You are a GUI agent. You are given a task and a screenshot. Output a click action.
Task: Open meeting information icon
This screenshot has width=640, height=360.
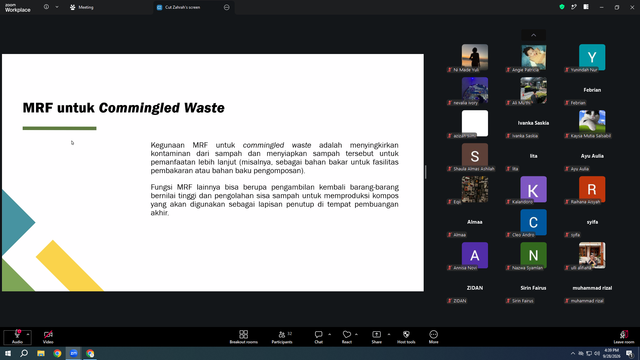[46, 7]
